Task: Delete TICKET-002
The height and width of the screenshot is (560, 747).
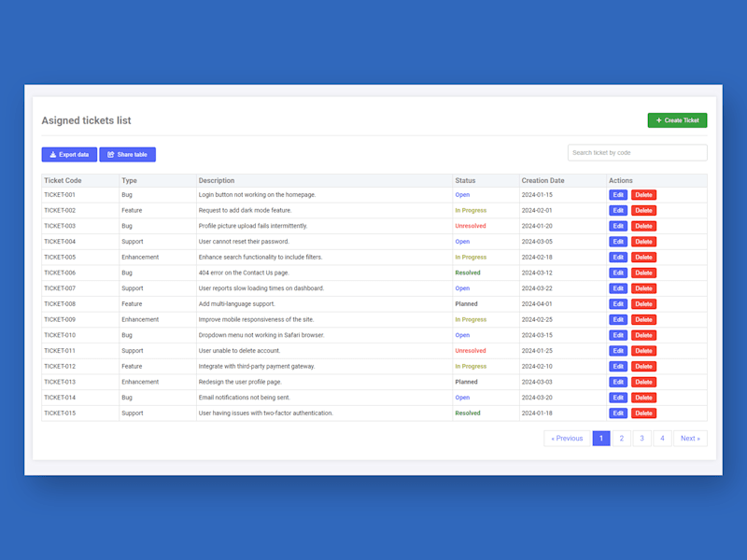Action: click(x=643, y=211)
